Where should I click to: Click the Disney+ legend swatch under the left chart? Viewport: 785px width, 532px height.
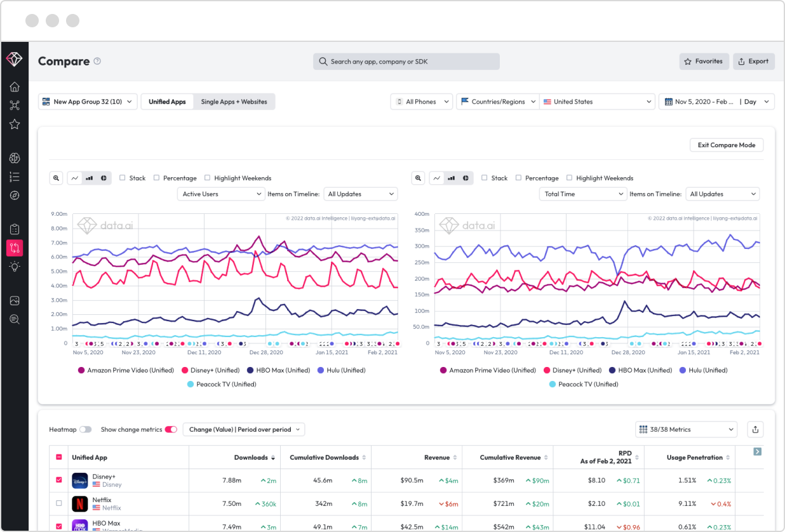[185, 370]
